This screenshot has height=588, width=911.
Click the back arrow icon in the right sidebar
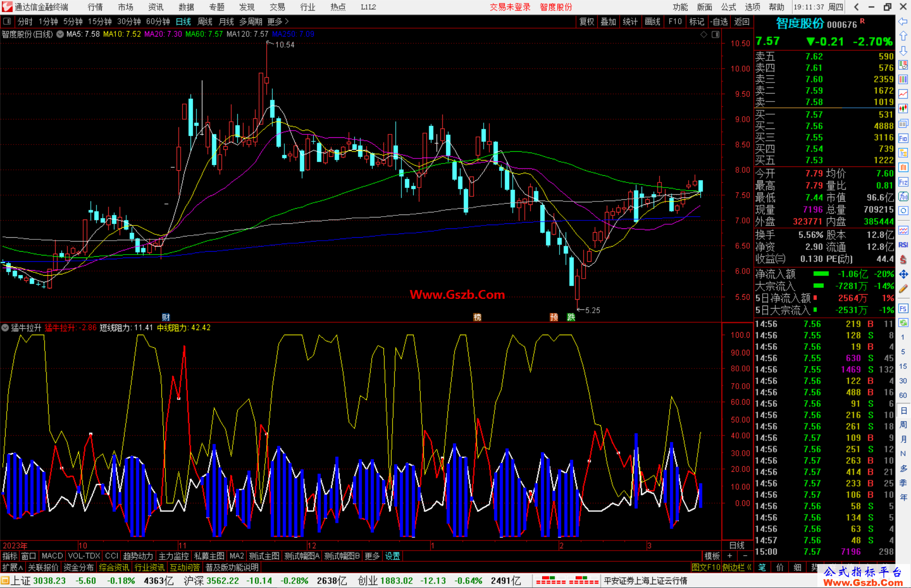[x=903, y=21]
